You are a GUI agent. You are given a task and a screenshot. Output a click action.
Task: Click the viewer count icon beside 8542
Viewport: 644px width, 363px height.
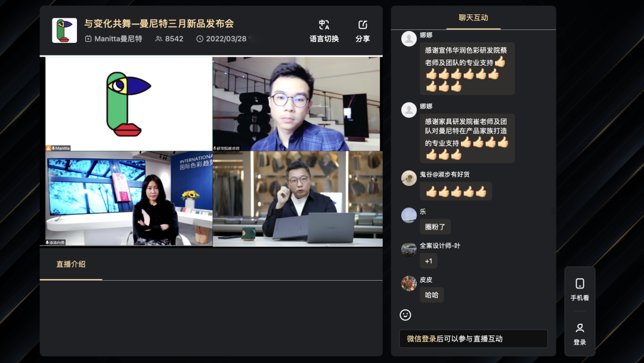point(159,39)
